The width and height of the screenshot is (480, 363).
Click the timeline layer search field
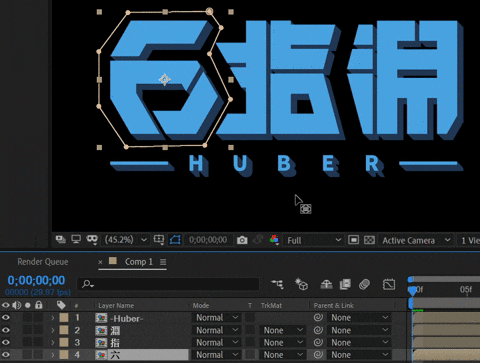168,284
